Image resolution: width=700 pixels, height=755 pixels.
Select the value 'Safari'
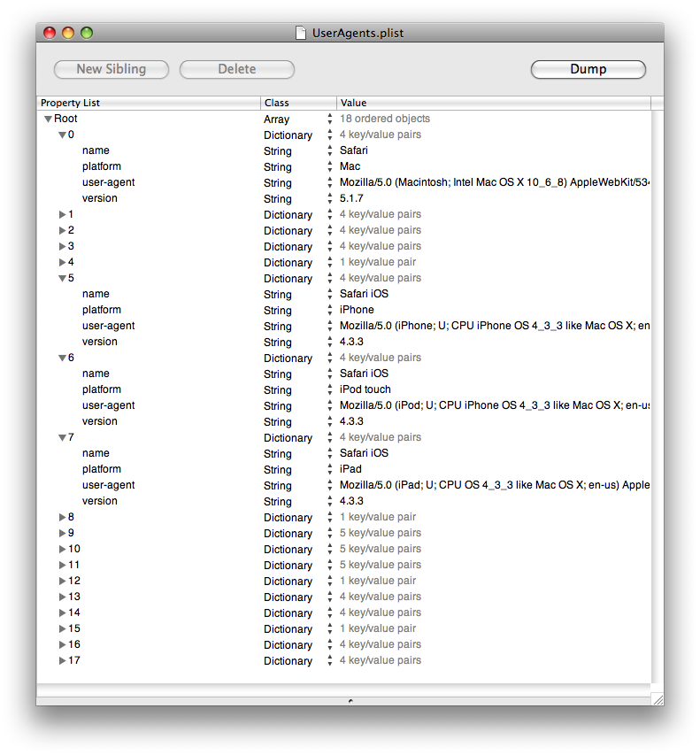point(354,150)
